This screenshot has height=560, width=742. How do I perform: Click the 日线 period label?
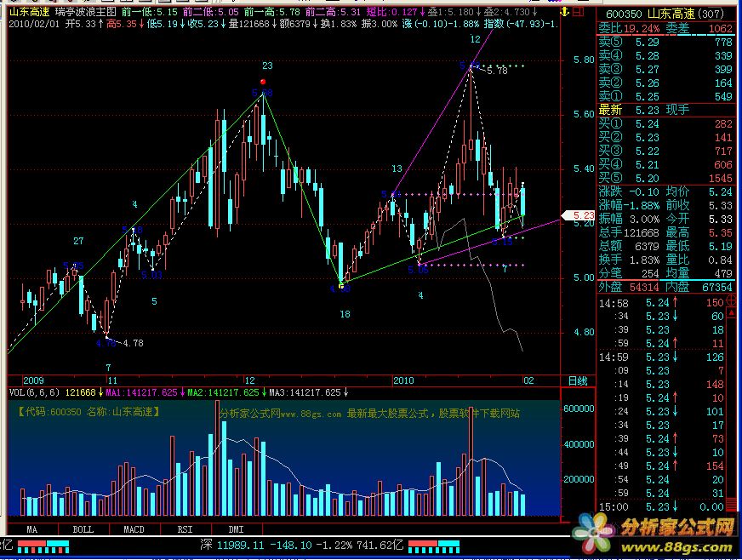[x=578, y=380]
